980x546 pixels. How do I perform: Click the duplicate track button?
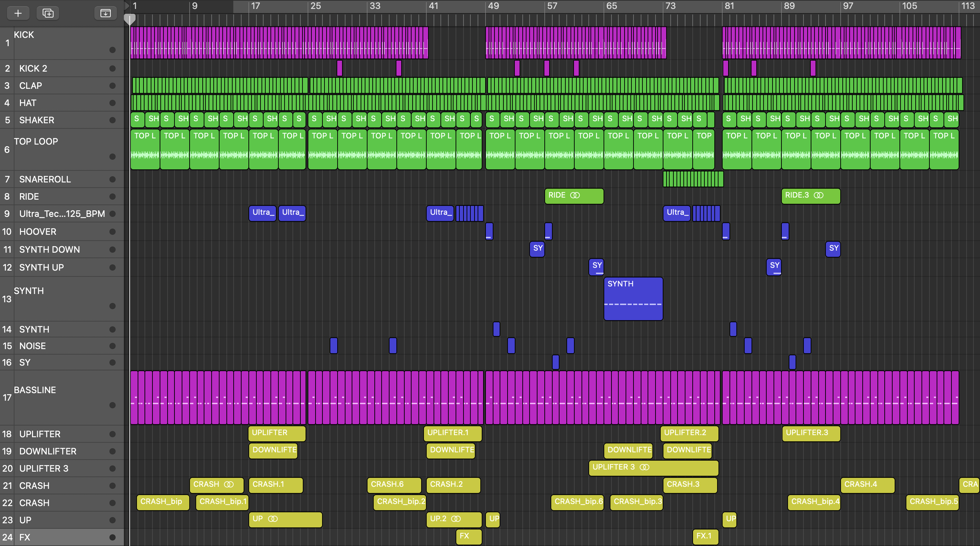click(x=48, y=13)
